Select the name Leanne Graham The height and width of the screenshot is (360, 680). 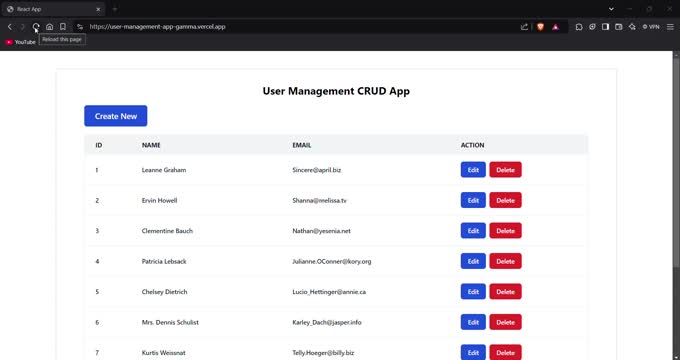[164, 170]
